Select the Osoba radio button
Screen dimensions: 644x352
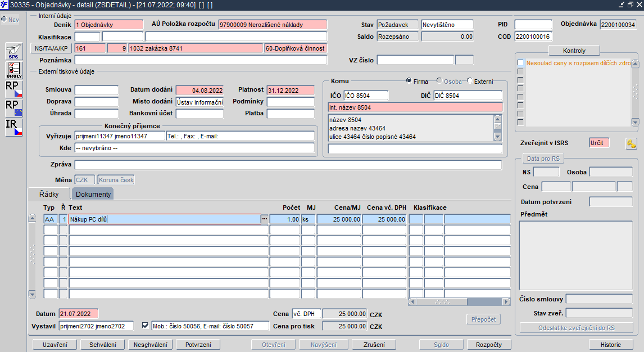coord(439,80)
